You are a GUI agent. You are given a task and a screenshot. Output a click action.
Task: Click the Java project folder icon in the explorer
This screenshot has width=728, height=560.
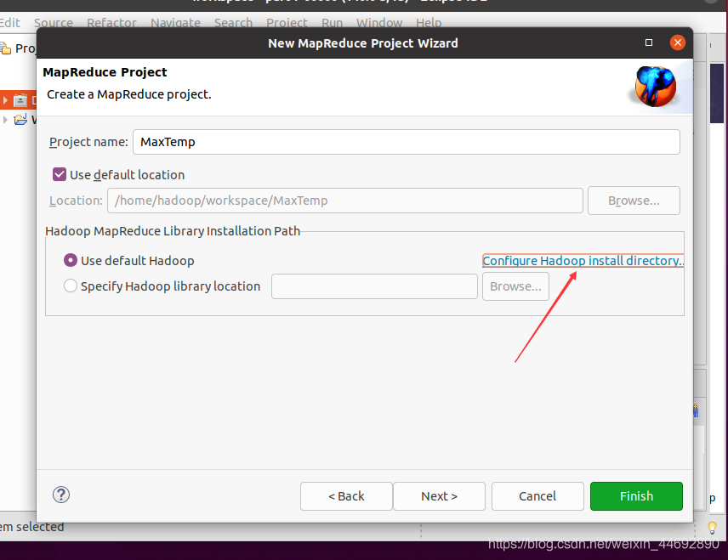click(21, 119)
